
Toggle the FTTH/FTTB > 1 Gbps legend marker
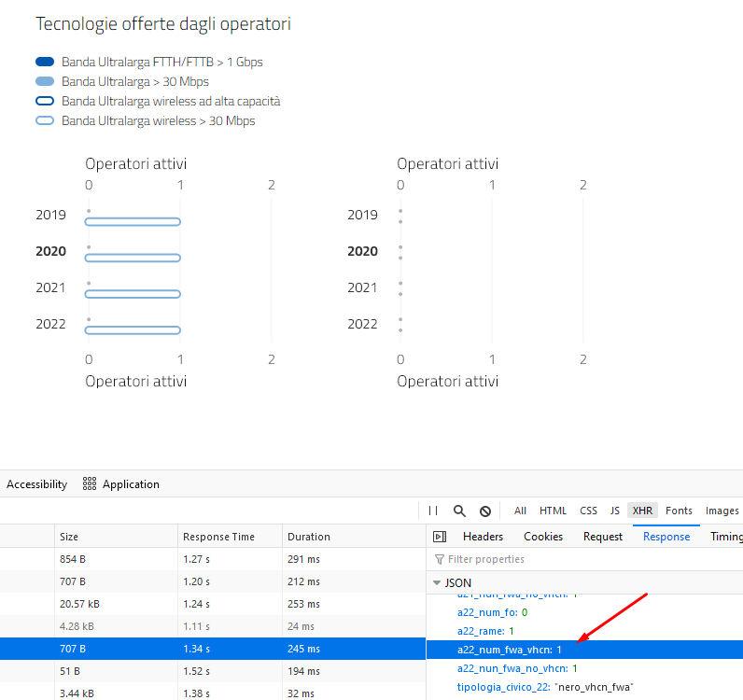coord(45,63)
